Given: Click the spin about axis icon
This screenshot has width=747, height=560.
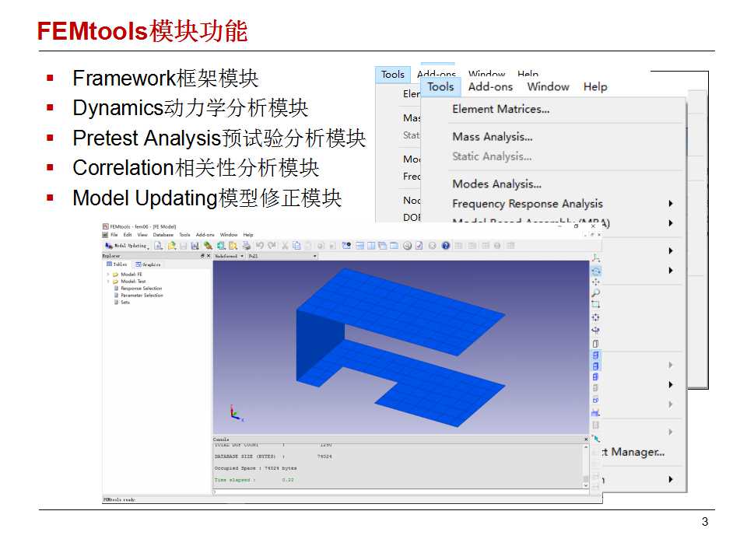Looking at the screenshot, I should click(596, 330).
